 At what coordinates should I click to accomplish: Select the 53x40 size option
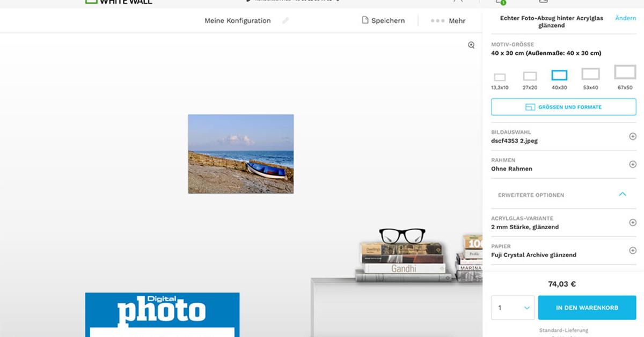[x=591, y=78]
